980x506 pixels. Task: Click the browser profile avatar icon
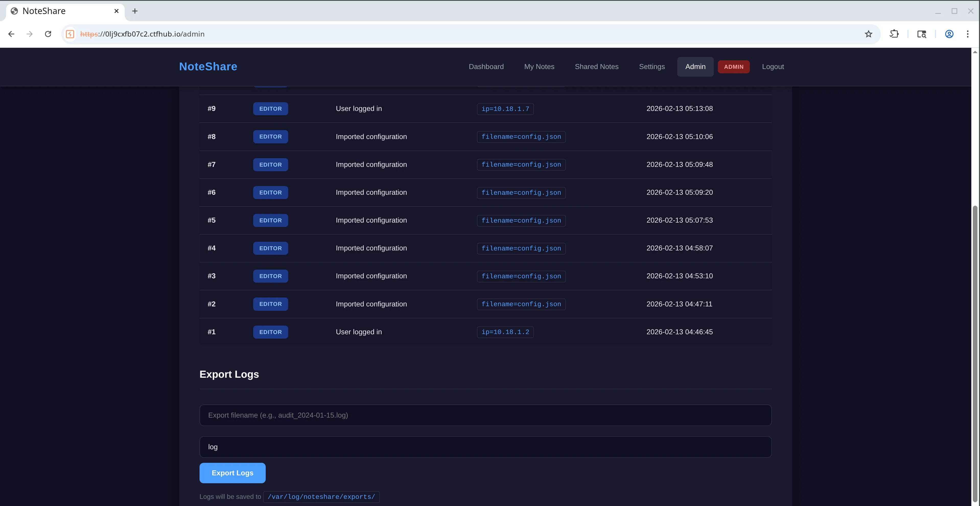949,34
